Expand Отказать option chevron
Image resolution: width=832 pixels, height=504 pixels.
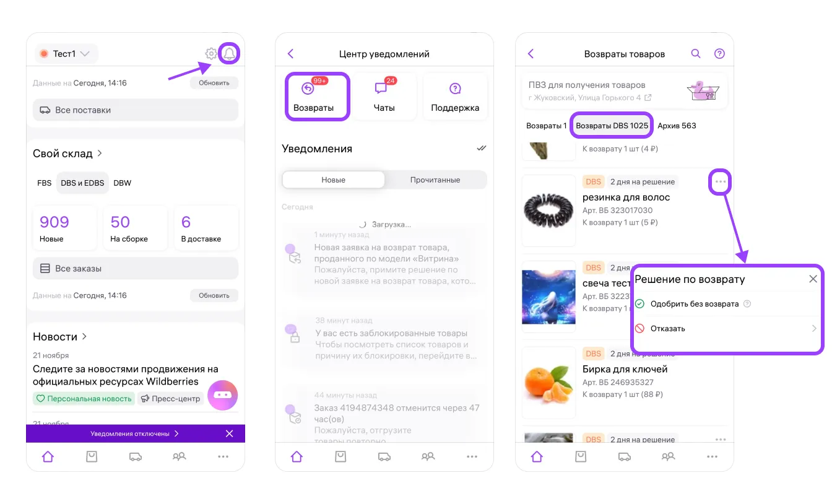click(x=814, y=329)
